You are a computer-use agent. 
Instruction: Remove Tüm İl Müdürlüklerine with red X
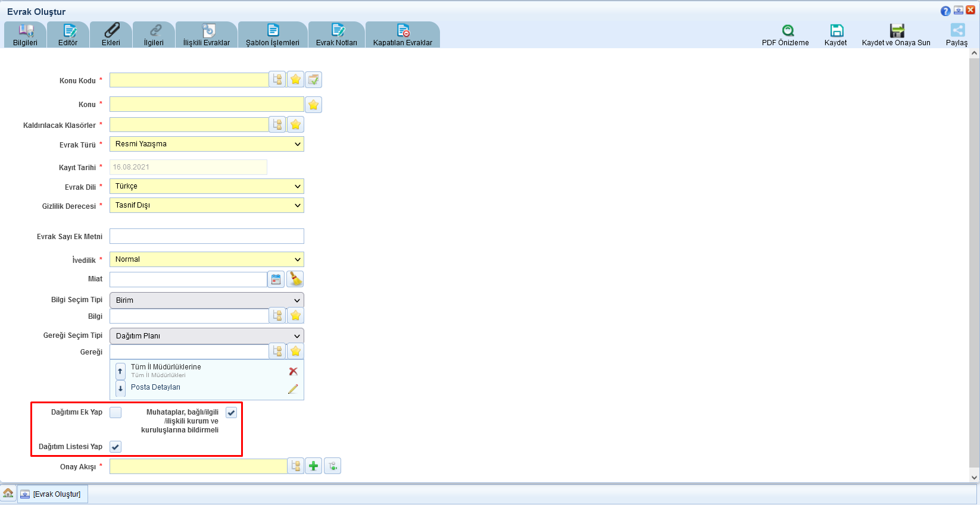pyautogui.click(x=293, y=371)
